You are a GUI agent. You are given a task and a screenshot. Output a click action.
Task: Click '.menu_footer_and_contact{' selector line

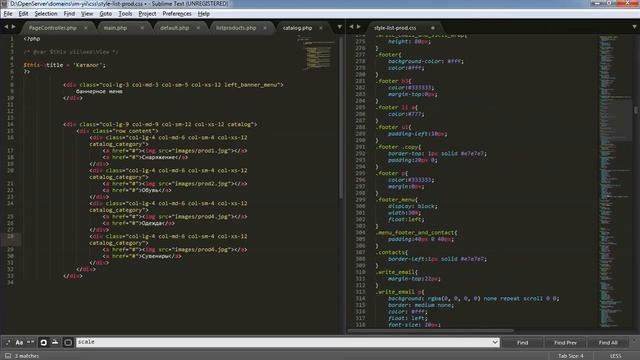pos(416,233)
